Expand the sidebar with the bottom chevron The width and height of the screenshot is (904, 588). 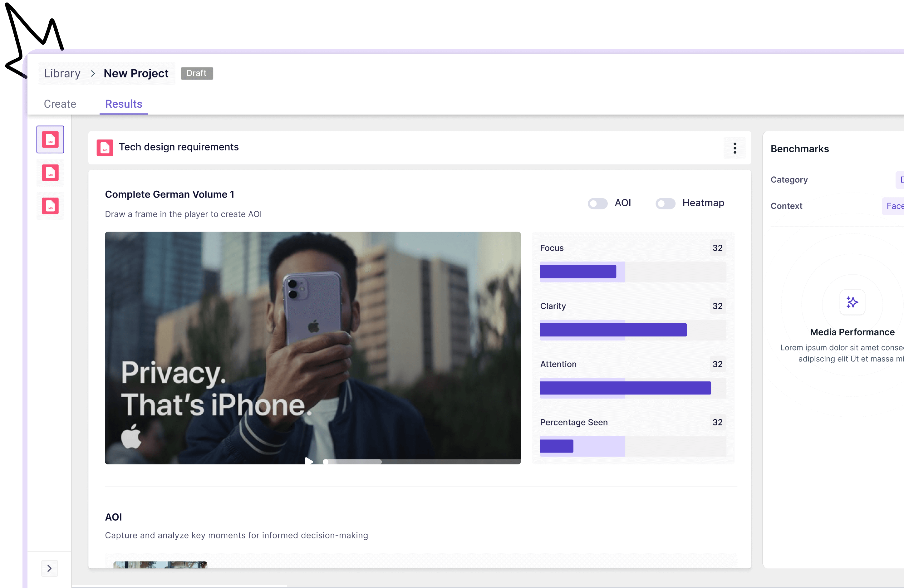(49, 568)
